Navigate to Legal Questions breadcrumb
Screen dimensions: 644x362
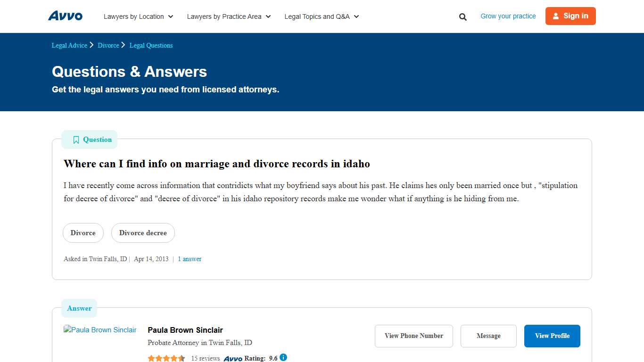click(151, 45)
